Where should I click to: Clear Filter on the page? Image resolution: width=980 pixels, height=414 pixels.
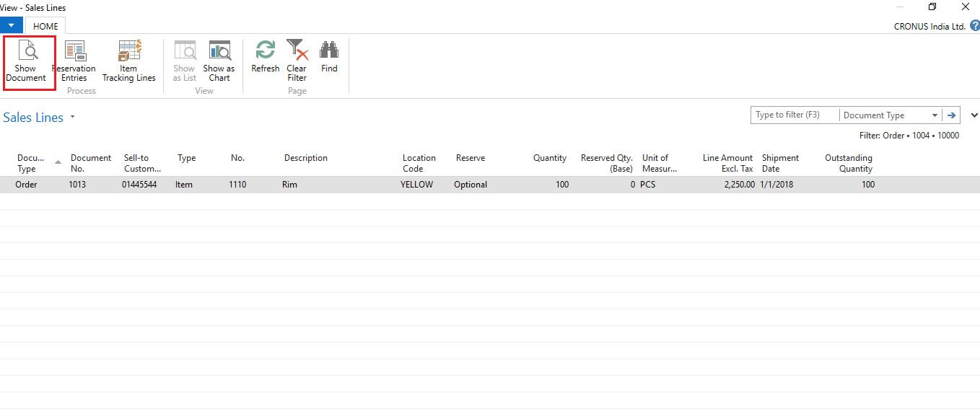click(x=297, y=50)
